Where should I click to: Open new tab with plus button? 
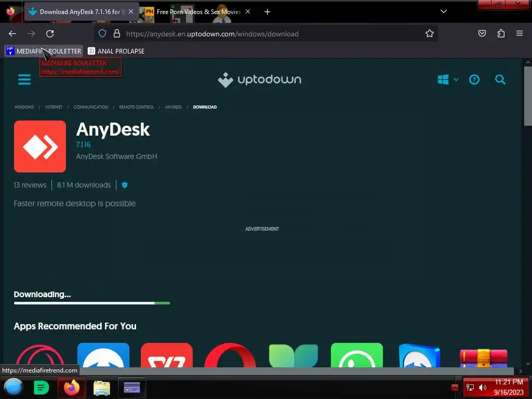267,12
